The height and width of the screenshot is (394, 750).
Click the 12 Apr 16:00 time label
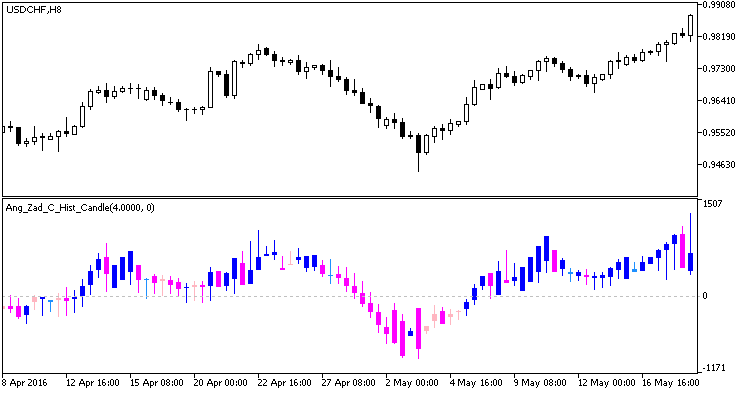tap(92, 383)
